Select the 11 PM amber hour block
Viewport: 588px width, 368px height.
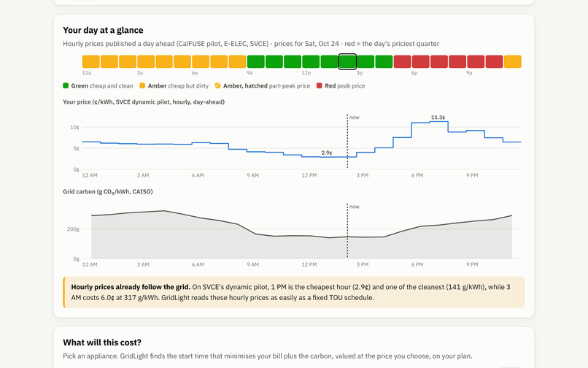[x=513, y=61]
